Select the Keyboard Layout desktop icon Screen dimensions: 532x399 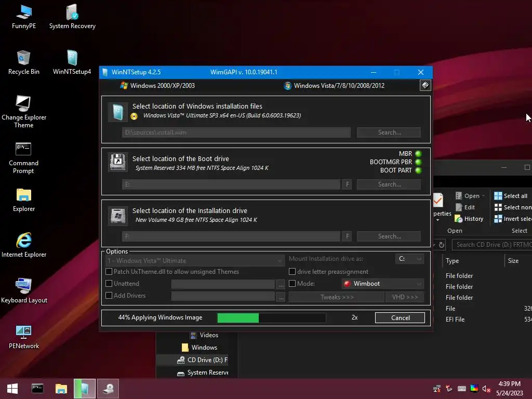tap(24, 291)
